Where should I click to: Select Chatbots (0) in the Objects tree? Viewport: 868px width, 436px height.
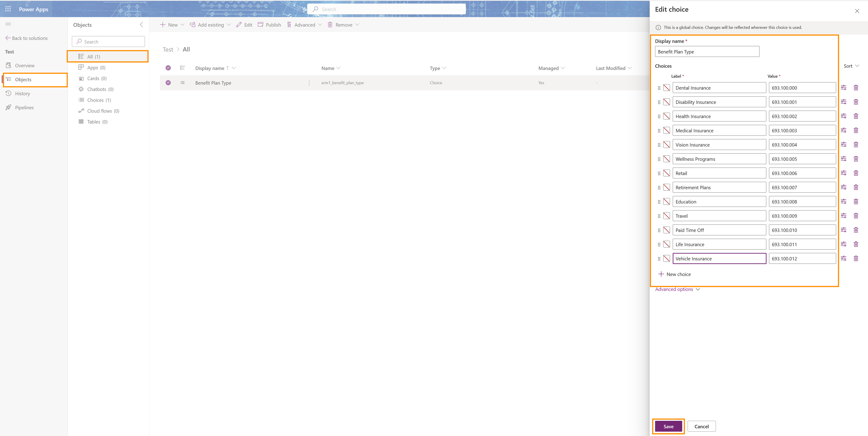pos(100,89)
